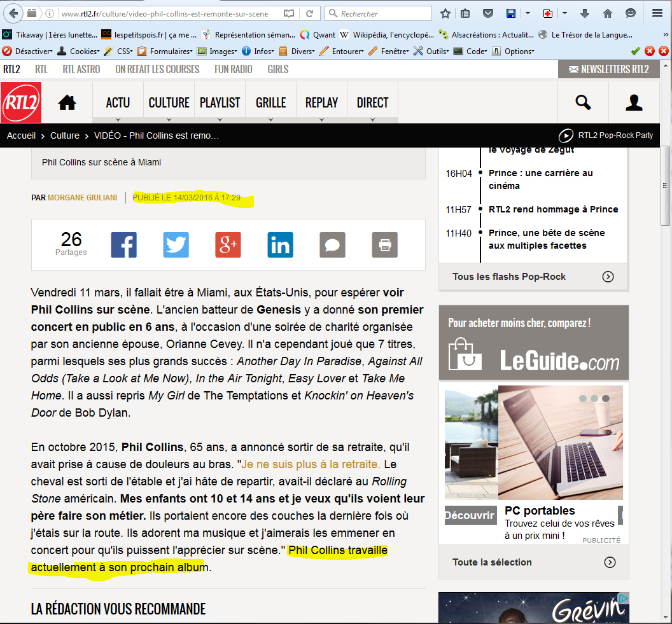Play the RTL2 Pop-Rock Party stream

[x=566, y=135]
